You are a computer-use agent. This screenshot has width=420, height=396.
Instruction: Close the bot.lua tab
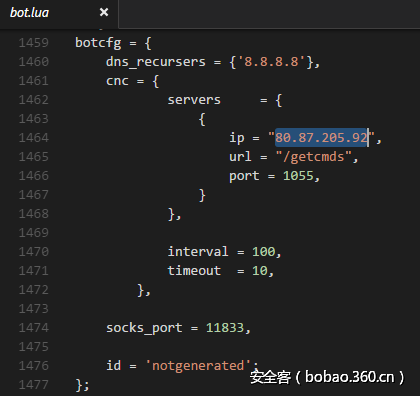[104, 12]
